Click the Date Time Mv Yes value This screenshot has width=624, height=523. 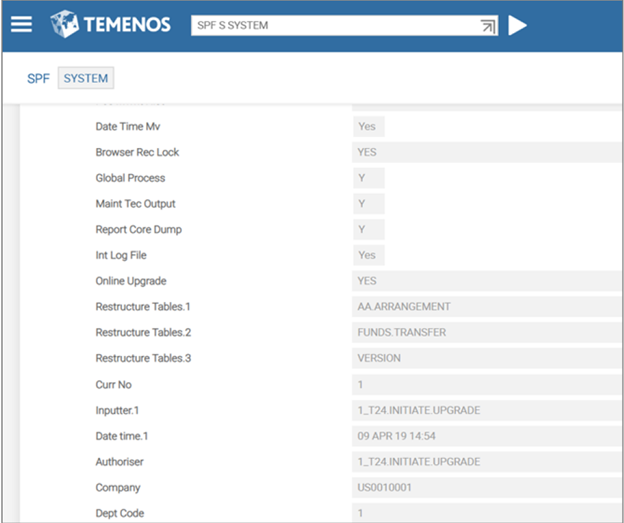pos(368,127)
